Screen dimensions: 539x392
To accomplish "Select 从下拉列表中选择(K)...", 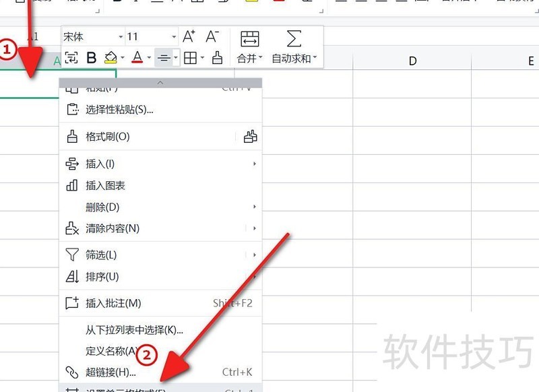I will coord(160,330).
